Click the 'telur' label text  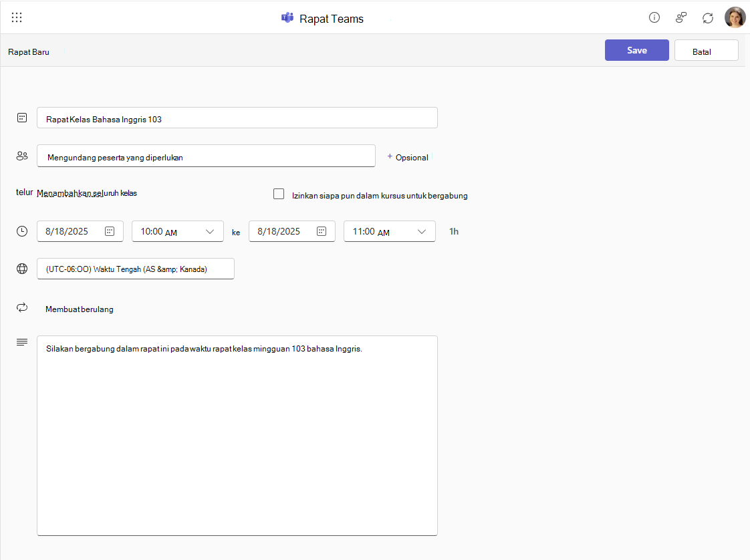[x=24, y=192]
